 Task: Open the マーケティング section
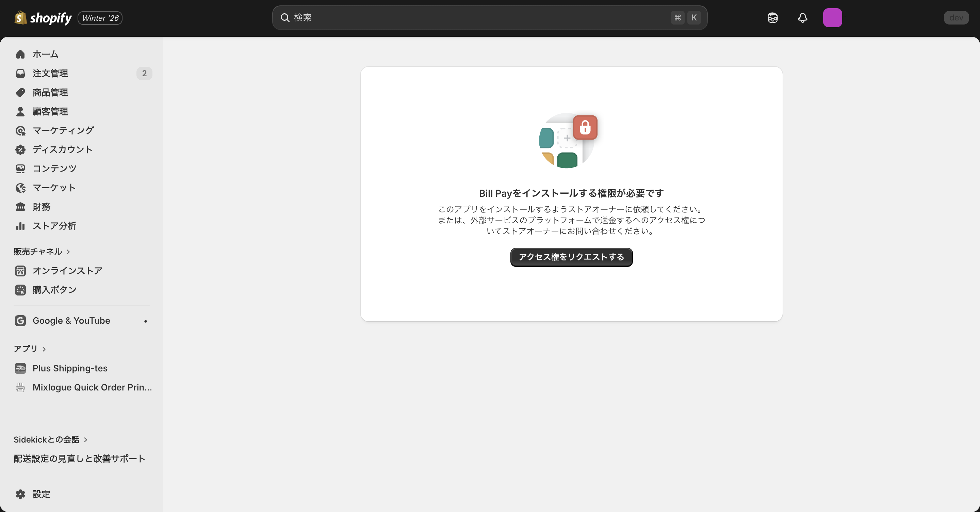[x=62, y=130]
